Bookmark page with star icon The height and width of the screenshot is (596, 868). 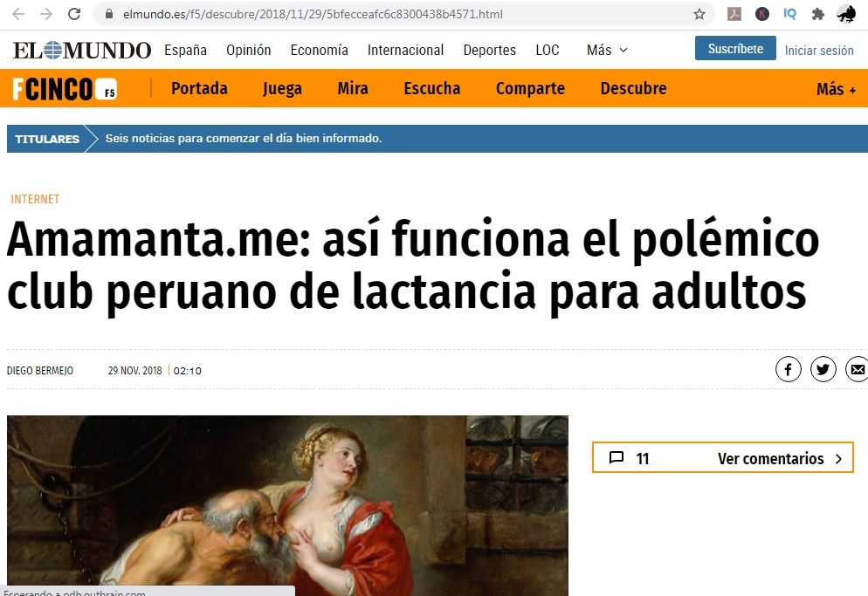(x=699, y=14)
